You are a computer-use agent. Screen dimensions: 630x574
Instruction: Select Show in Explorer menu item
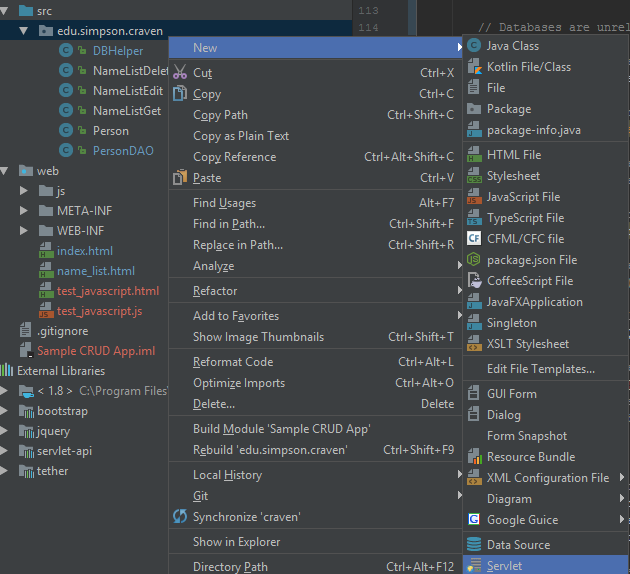pos(315,541)
